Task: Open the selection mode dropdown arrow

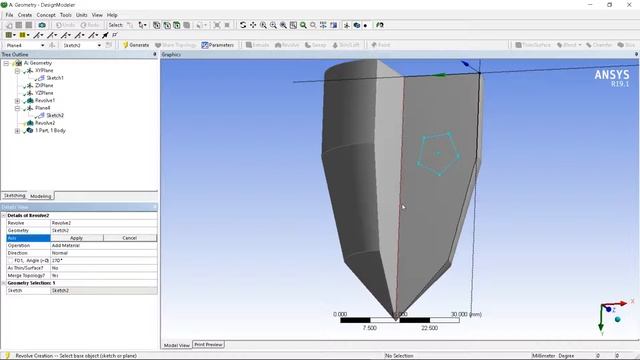Action: pyautogui.click(x=145, y=25)
